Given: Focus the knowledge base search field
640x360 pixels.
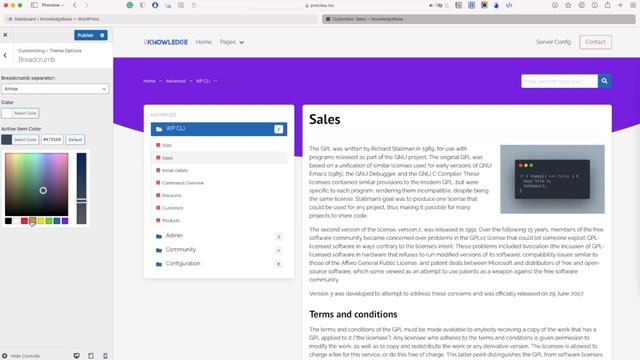Looking at the screenshot, I should coord(560,81).
